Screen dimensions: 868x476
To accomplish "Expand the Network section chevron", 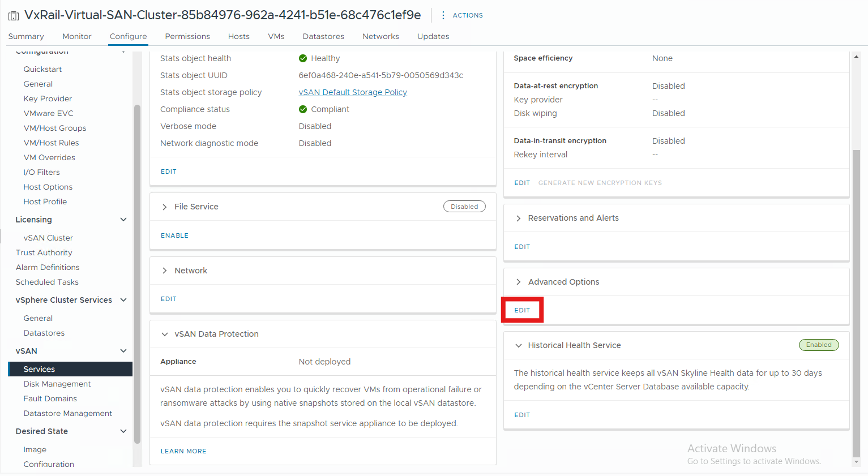I will click(165, 271).
